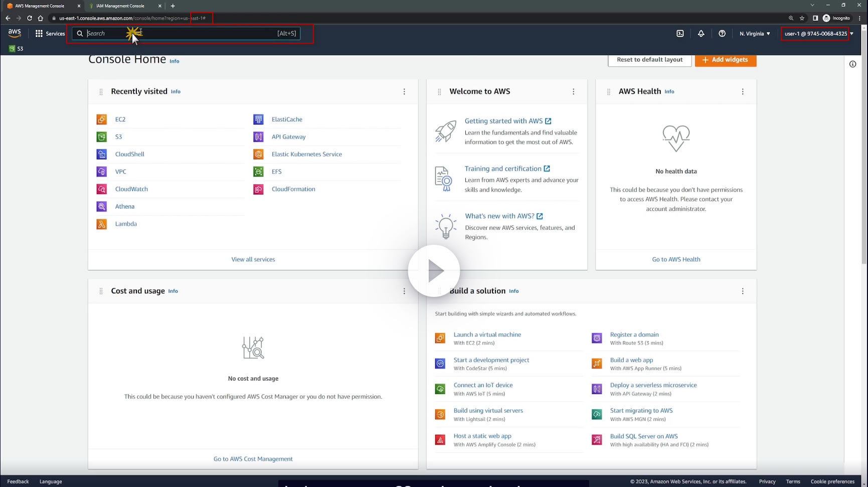Select the AWS Management Console tab
The image size is (868, 487).
(x=44, y=6)
